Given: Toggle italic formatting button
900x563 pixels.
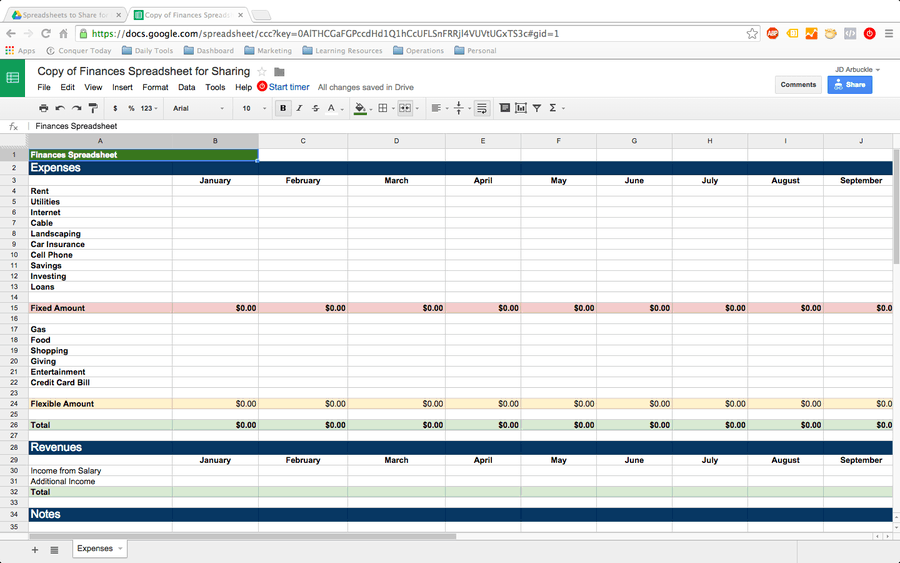Looking at the screenshot, I should (x=299, y=108).
